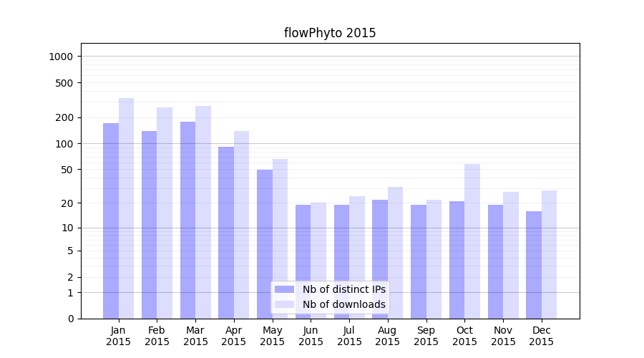Click the Jan 2015 downloads bar
This screenshot has height=358, width=644.
(127, 208)
